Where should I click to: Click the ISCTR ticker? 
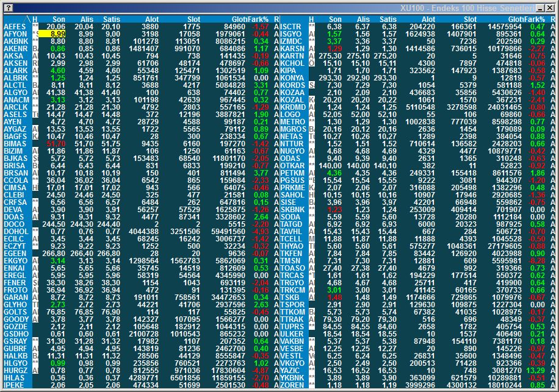[x=290, y=27]
